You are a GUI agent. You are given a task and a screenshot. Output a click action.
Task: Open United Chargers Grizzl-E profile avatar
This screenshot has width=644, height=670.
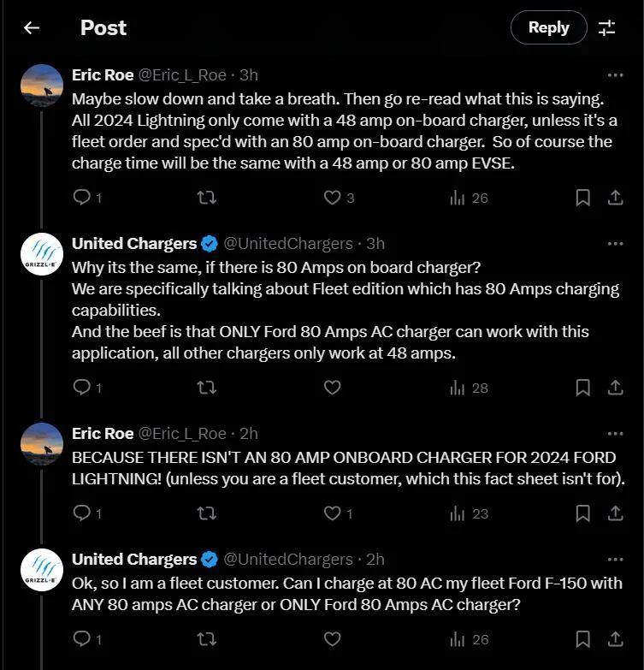[x=42, y=254]
